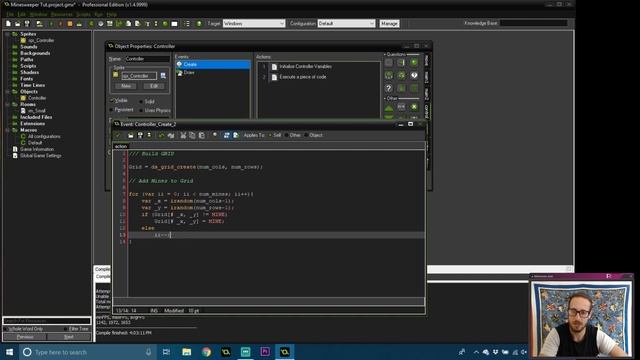Viewport: 640px width, 360px height.
Task: Open global game settings list icon
Action: tap(187, 24)
